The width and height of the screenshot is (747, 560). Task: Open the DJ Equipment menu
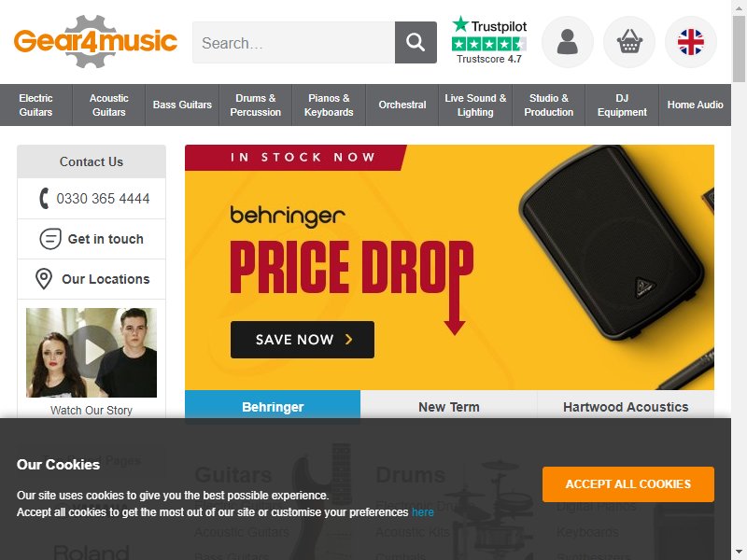[622, 105]
